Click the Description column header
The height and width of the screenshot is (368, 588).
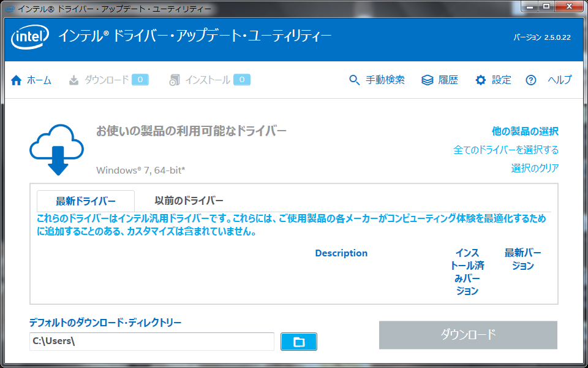(341, 253)
